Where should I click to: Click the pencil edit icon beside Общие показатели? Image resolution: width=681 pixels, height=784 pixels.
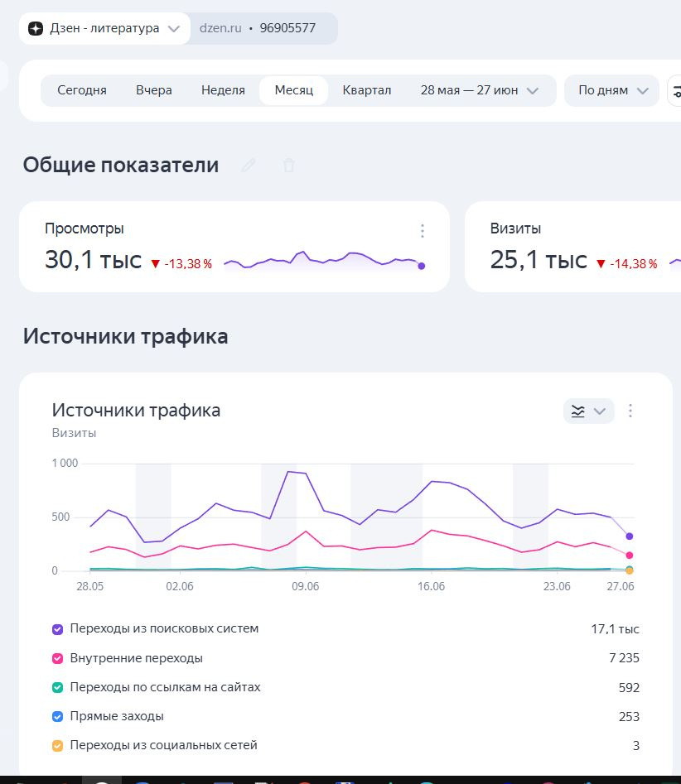[x=249, y=166]
